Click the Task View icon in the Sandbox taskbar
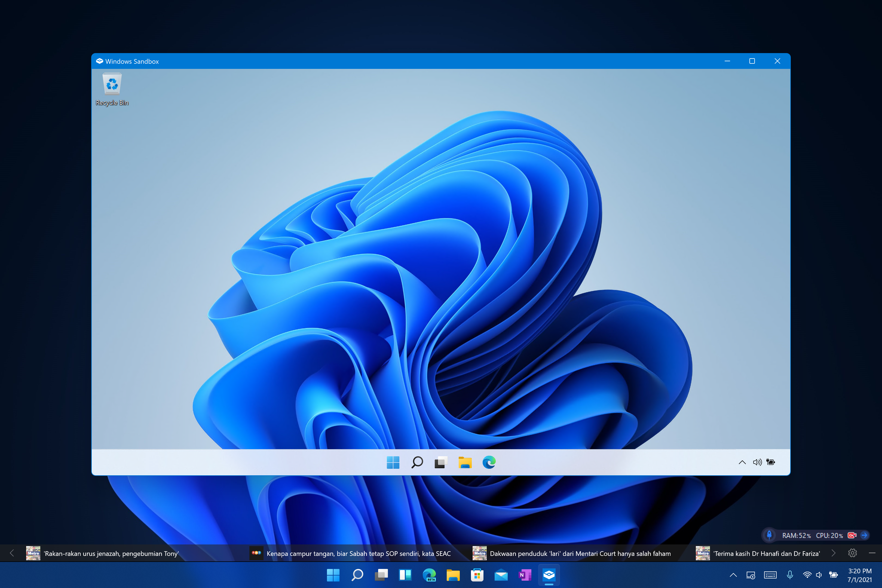This screenshot has width=882, height=588. [x=441, y=463]
